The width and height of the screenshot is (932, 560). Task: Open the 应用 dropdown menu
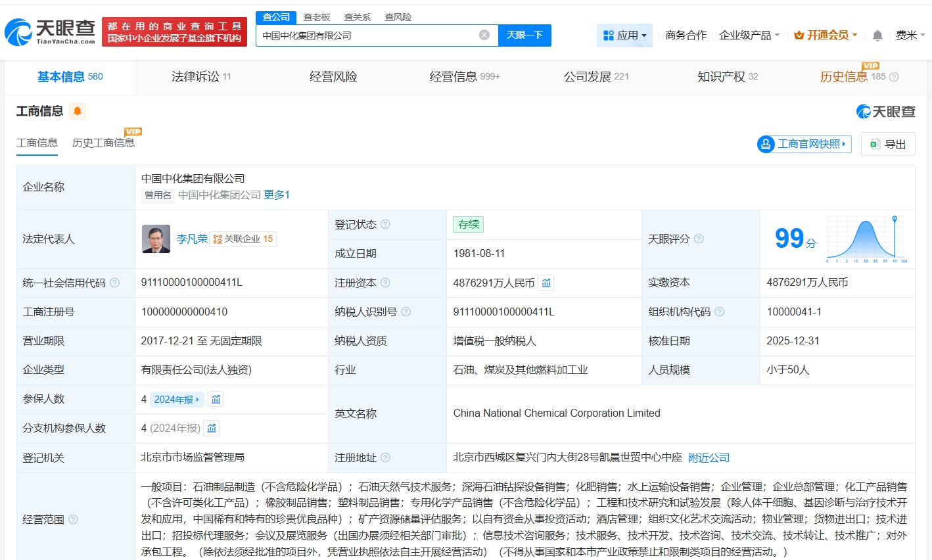point(624,35)
